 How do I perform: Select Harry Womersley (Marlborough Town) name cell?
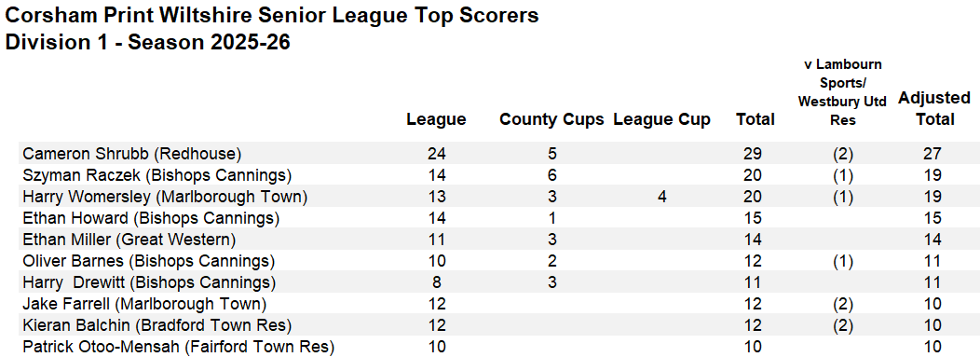click(x=165, y=197)
